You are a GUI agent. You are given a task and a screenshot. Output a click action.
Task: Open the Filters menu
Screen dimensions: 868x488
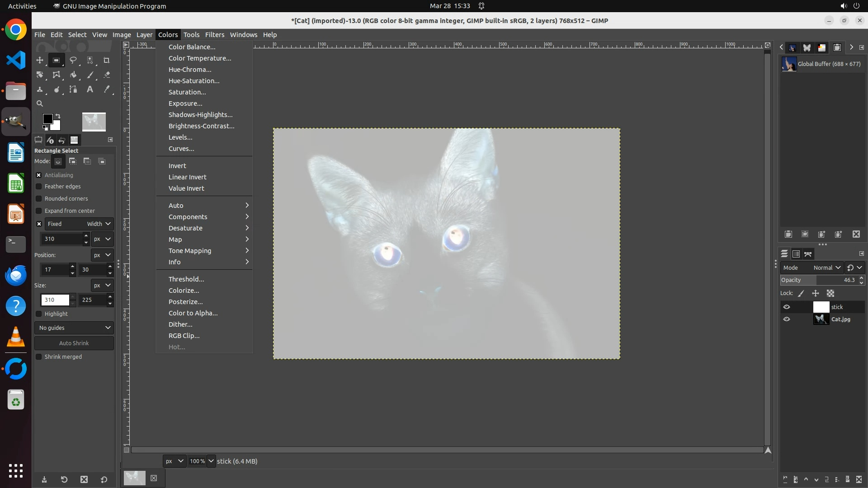(x=214, y=35)
